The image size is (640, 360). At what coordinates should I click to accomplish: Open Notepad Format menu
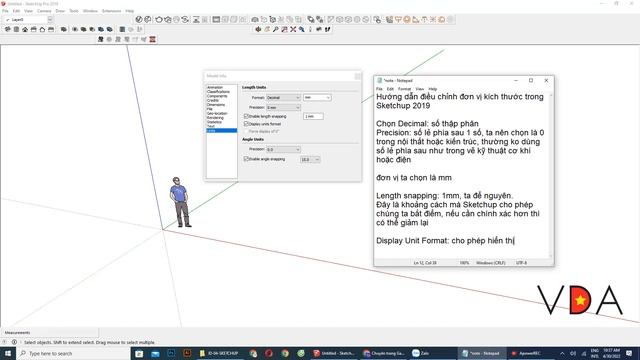click(x=404, y=89)
